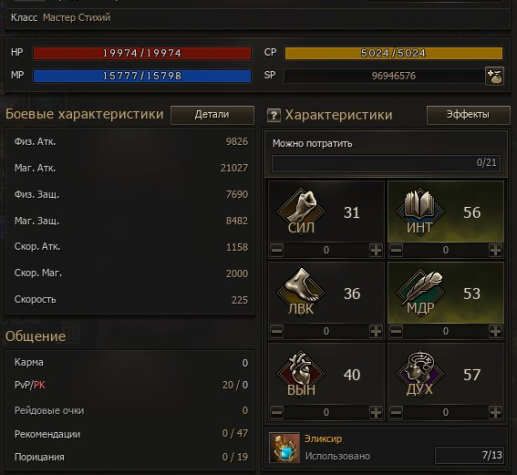Increase СИЛ with the plus button
Viewport: 517px width, 475px height.
pos(376,250)
